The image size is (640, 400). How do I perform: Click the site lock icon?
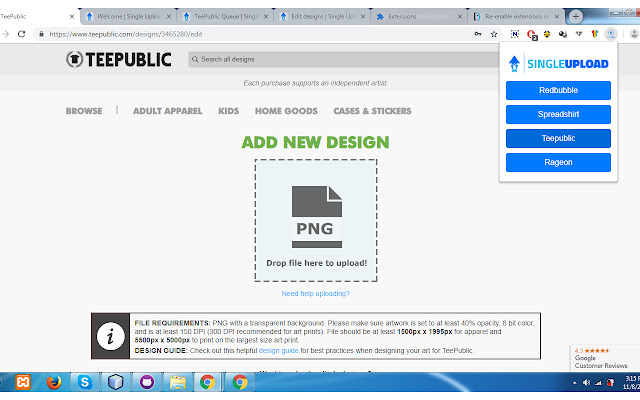[41, 34]
